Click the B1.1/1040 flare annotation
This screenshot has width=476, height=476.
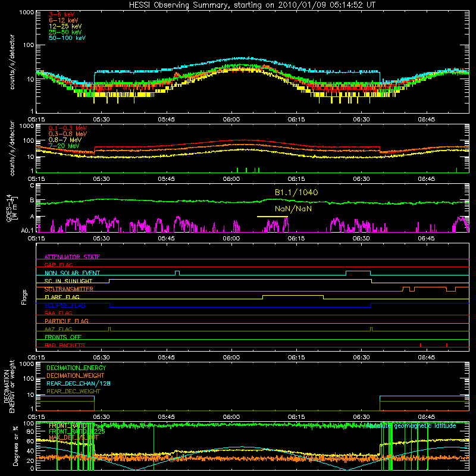[296, 192]
